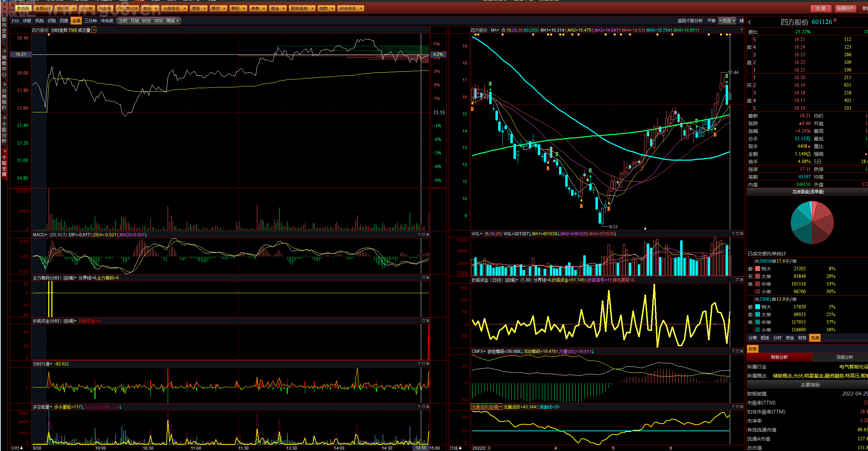Open the 深度分析 tab

pyautogui.click(x=844, y=357)
